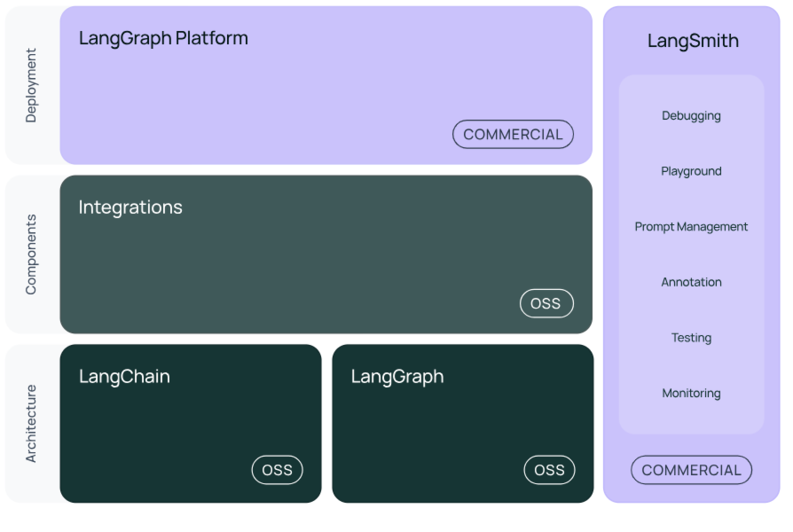
Task: Toggle the OSS badge on LangGraph
Action: click(x=549, y=470)
